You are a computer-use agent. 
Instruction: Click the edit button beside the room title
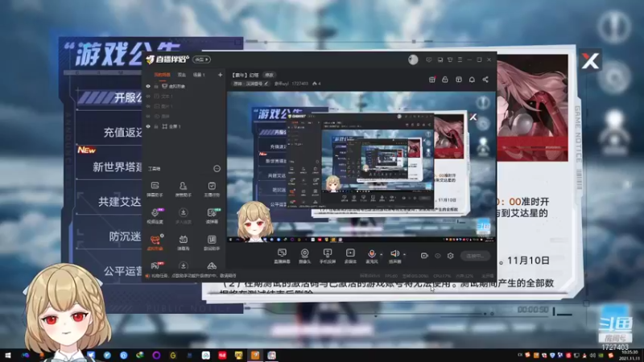(x=269, y=75)
